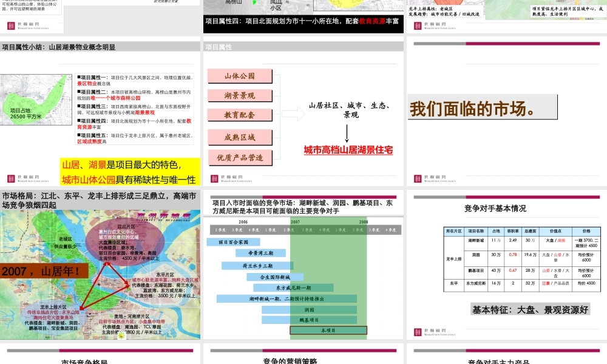Click the 老城区 供应量极少 map label
The image size is (607, 364).
65,243
